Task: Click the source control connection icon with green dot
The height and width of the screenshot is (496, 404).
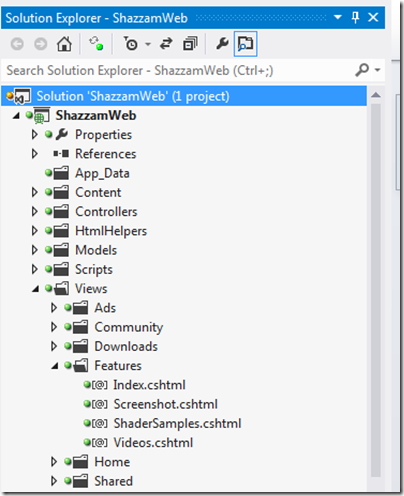Action: (x=96, y=44)
